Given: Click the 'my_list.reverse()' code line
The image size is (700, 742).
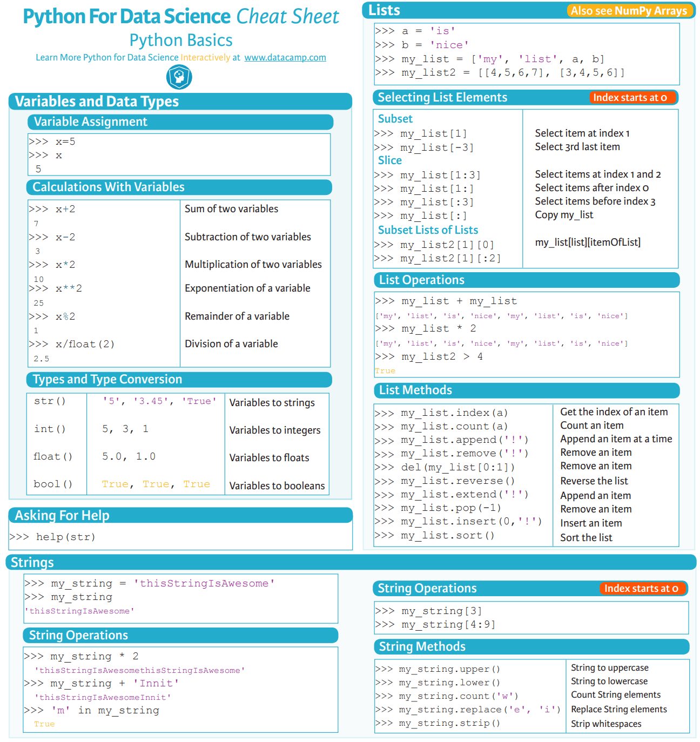Looking at the screenshot, I should pos(445,481).
